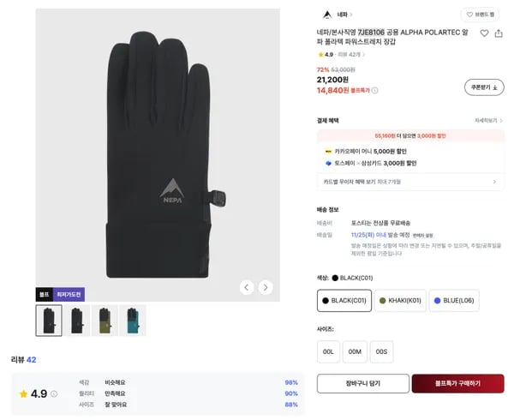Click the NEPA brand logo icon
The width and height of the screenshot is (514, 420).
click(x=327, y=15)
